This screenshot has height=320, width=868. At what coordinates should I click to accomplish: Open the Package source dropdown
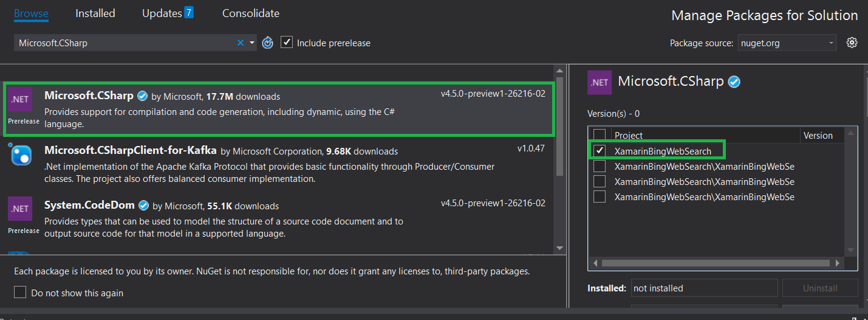coord(787,43)
